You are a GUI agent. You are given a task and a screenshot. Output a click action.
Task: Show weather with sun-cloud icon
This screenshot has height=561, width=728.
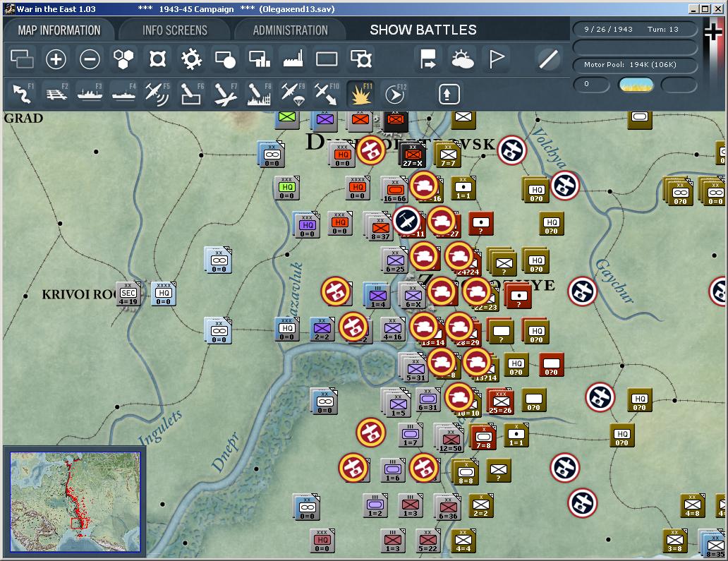(462, 59)
